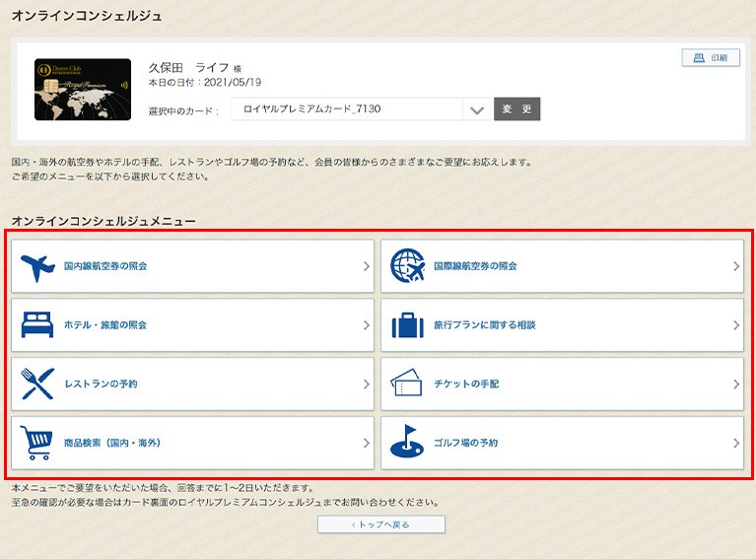Image resolution: width=756 pixels, height=559 pixels.
Task: Click chevron arrow on チケットの手配 row
Action: point(736,384)
